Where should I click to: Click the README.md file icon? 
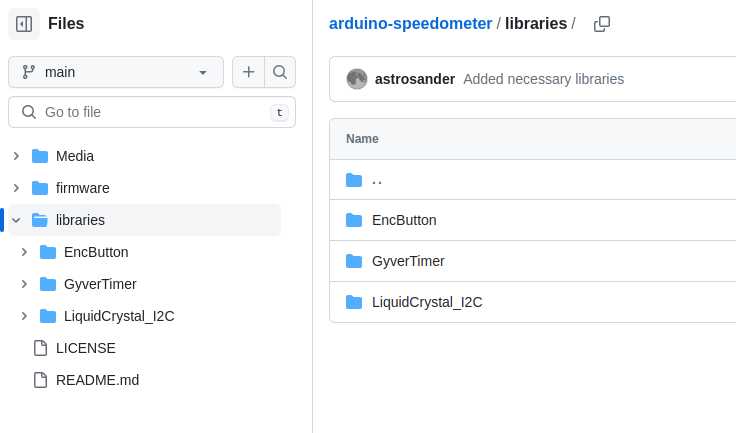40,380
